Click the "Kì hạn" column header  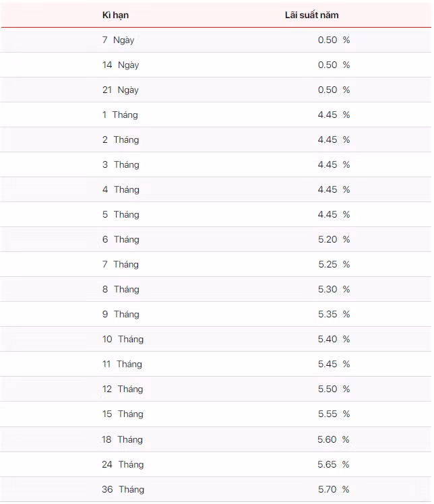[x=115, y=15]
